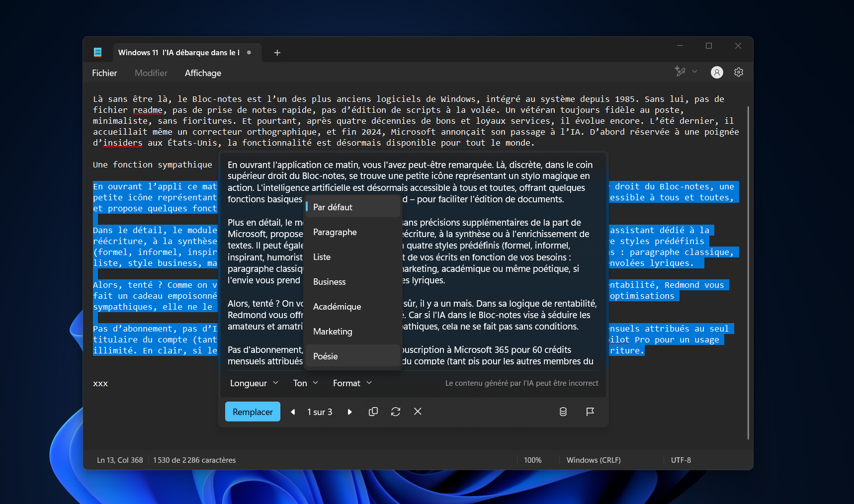Dismiss the rewrite suggestion with X
The height and width of the screenshot is (504, 854).
click(418, 412)
